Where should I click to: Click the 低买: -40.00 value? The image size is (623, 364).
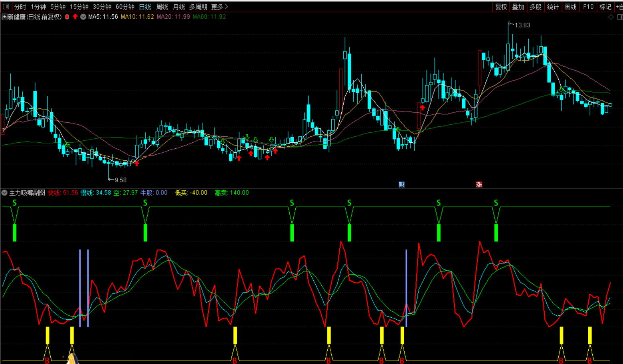191,193
